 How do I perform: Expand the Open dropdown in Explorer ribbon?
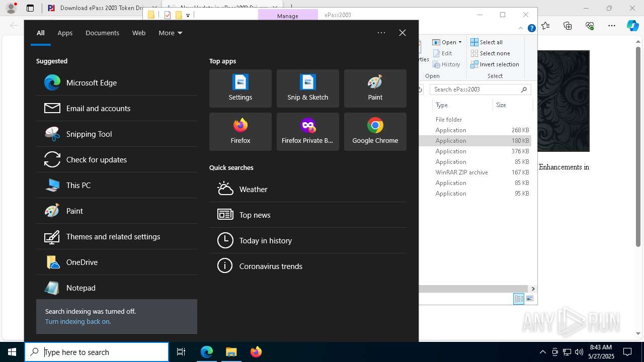click(447, 42)
